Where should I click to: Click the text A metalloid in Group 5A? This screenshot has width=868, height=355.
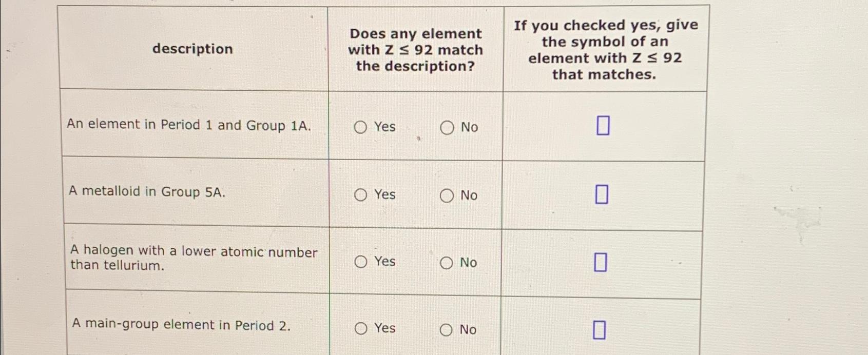[147, 192]
